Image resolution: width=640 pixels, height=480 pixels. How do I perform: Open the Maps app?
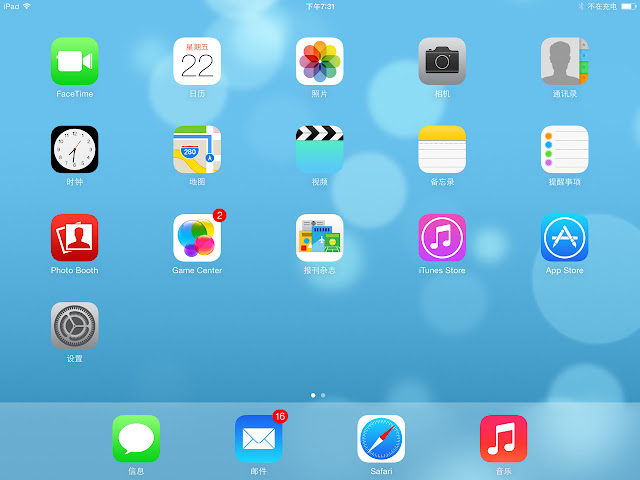point(197,149)
